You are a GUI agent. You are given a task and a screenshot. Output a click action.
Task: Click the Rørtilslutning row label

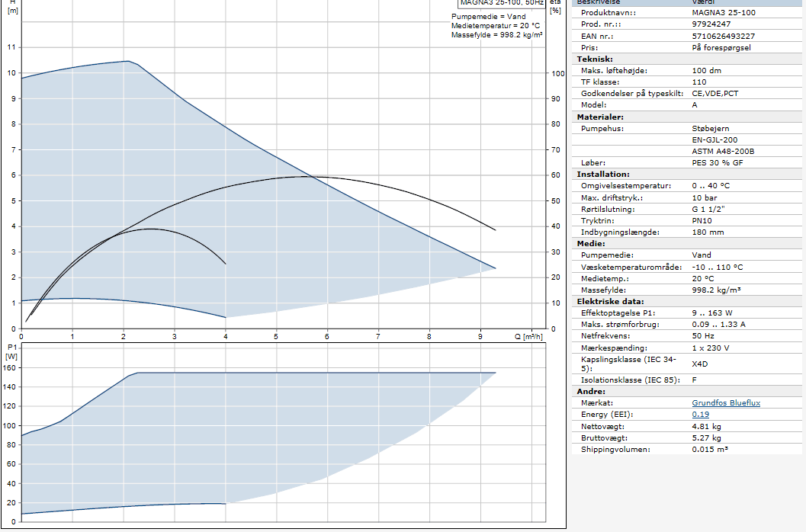pos(608,209)
